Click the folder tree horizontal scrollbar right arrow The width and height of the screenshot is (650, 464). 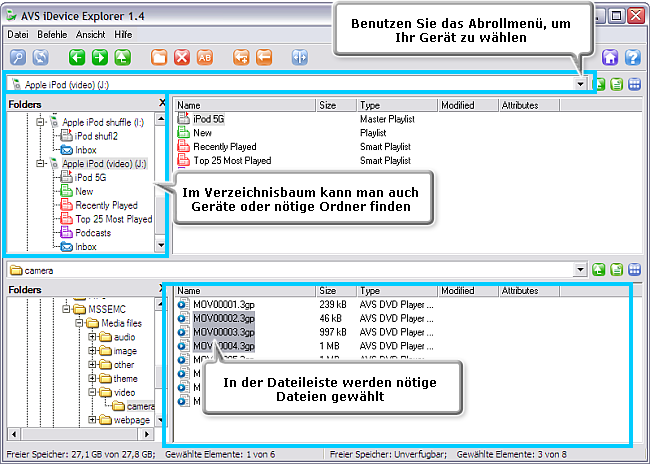[x=147, y=434]
